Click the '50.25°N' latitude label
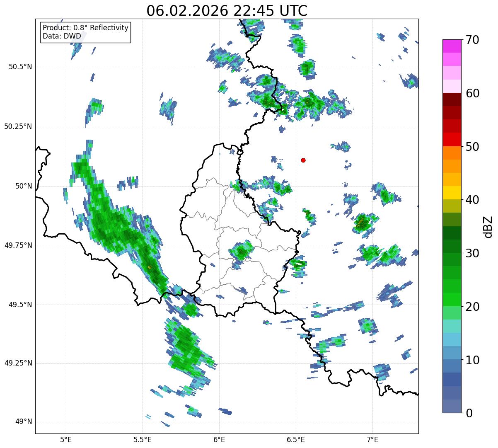Screen dimensions: 498x448 tap(18, 126)
